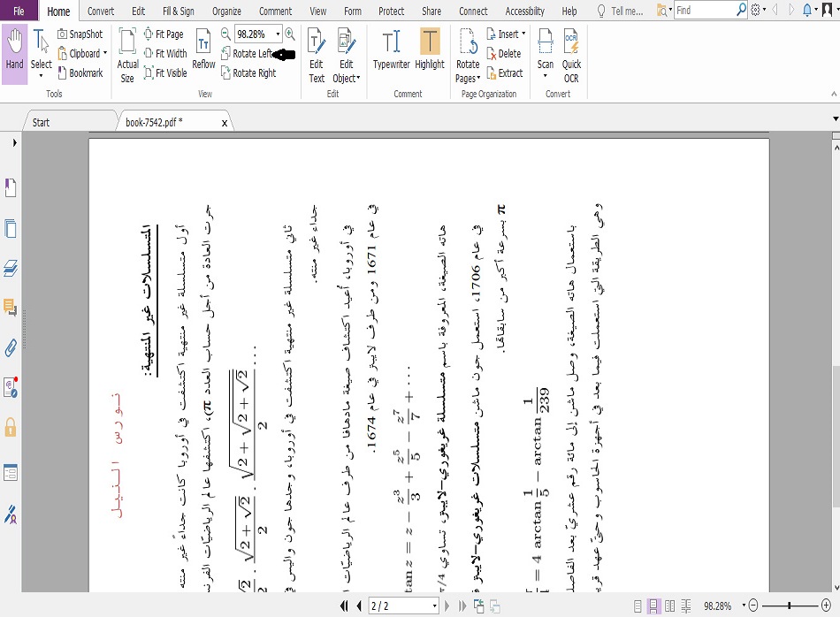
Task: Select the Hand tool
Action: [14, 53]
